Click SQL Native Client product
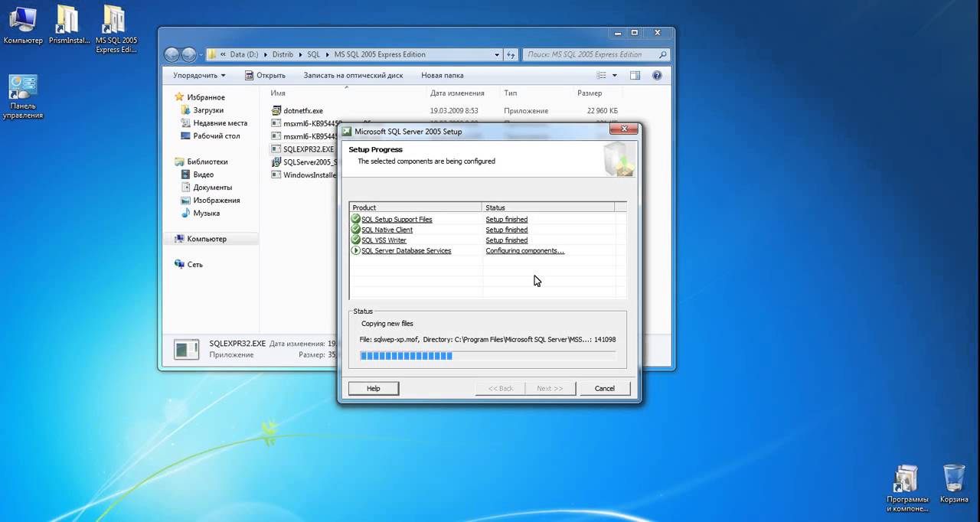The height and width of the screenshot is (522, 980). [x=387, y=230]
